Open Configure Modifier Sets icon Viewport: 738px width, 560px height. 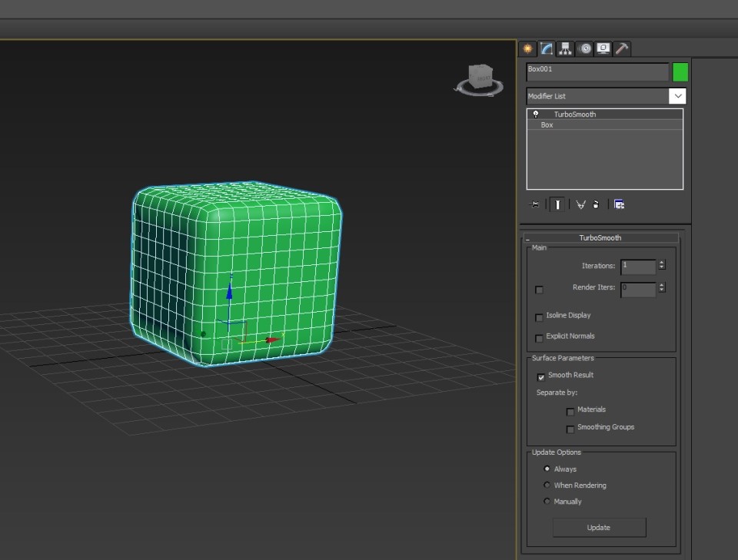(619, 204)
